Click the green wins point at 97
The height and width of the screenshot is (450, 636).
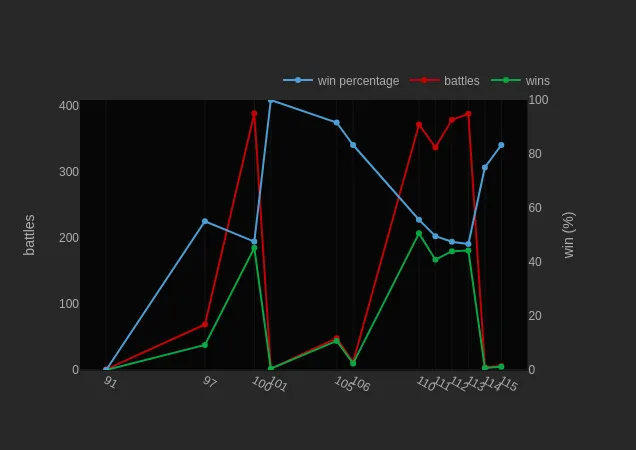coord(205,345)
